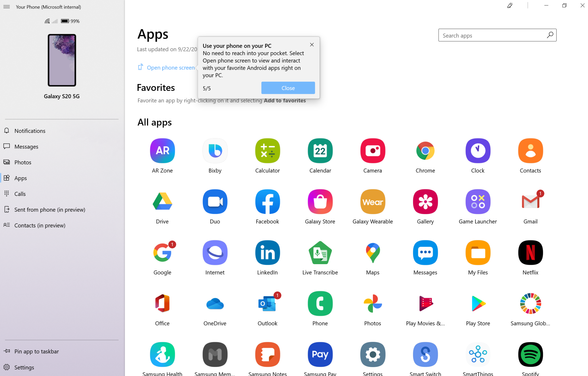Launch the Netflix app
The width and height of the screenshot is (588, 376).
pos(530,253)
